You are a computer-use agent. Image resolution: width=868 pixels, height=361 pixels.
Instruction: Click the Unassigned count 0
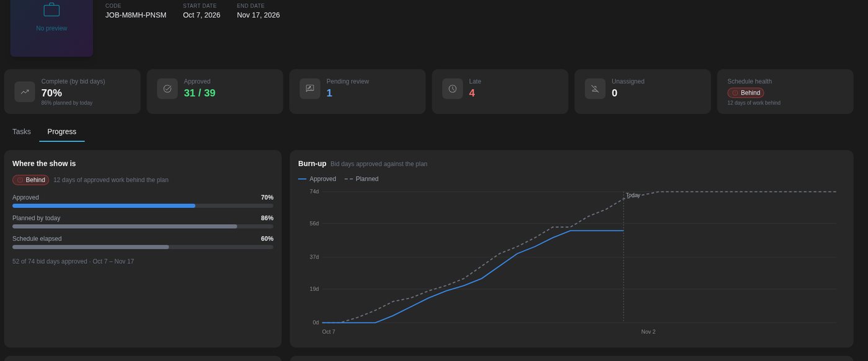coord(614,93)
